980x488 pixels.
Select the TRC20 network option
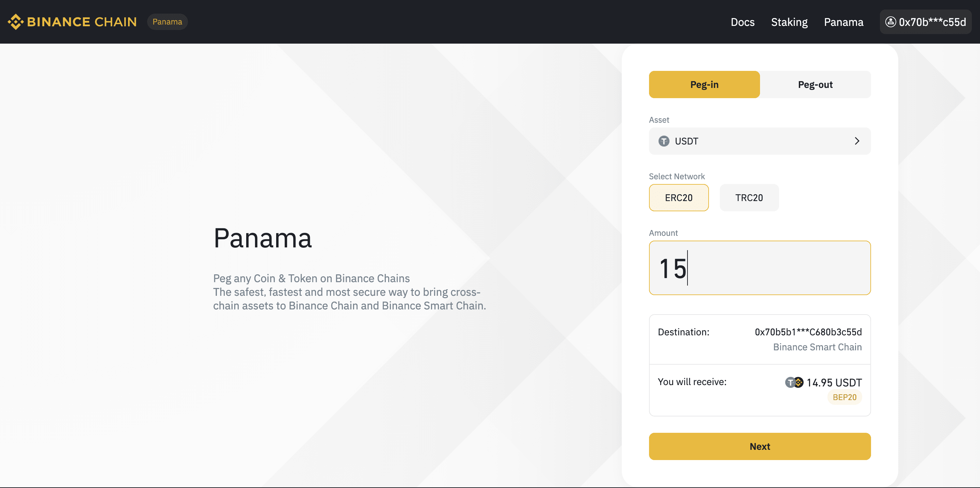[749, 198]
